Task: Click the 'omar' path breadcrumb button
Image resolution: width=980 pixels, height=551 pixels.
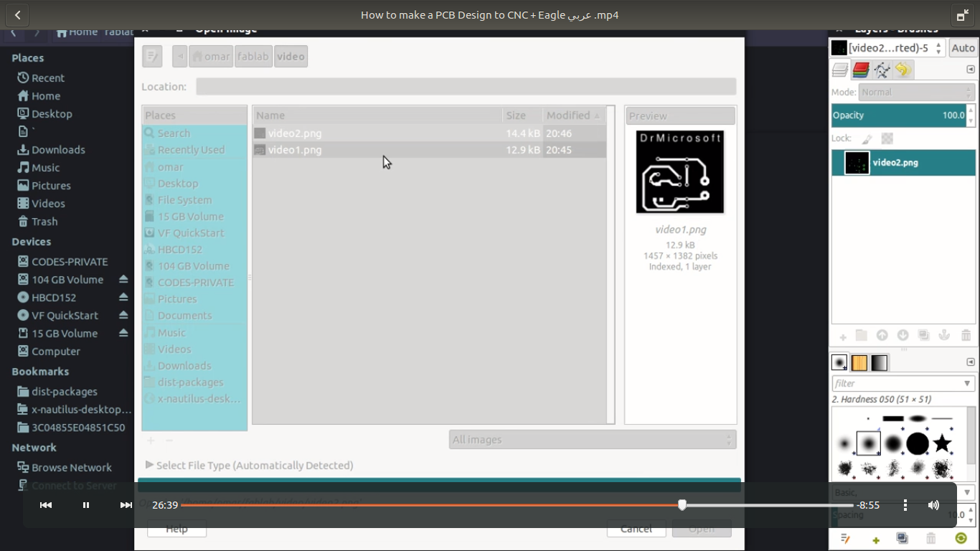Action: (211, 56)
